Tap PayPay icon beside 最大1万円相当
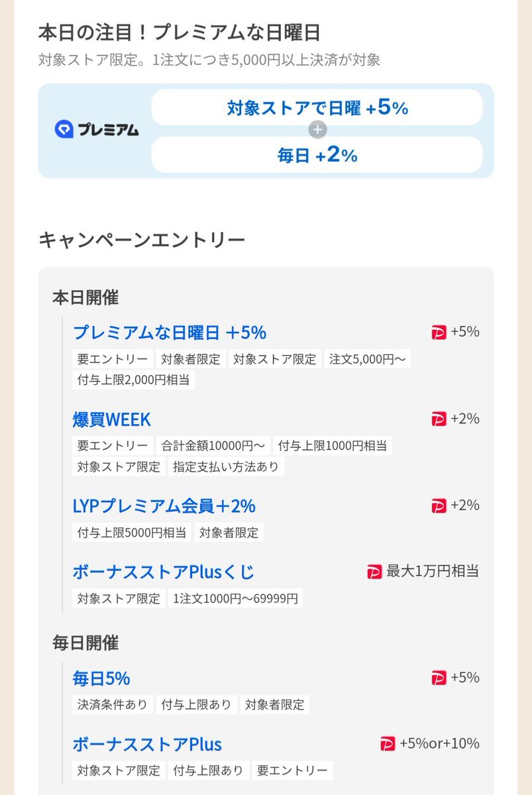This screenshot has width=532, height=795. coord(374,572)
